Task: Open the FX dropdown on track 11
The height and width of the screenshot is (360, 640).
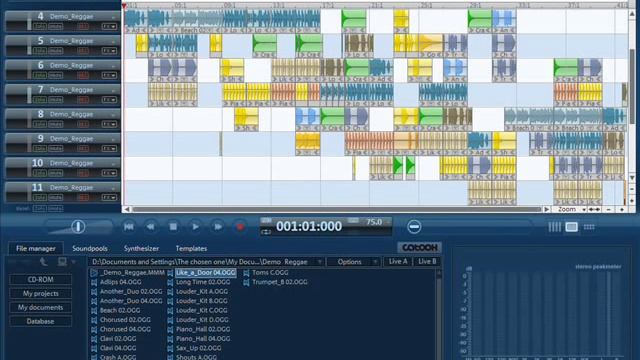Action: click(109, 198)
